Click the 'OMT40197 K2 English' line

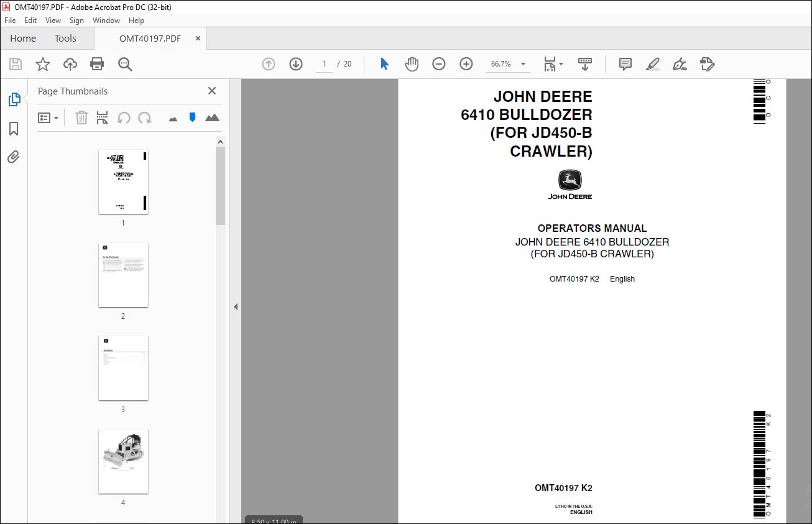click(592, 279)
